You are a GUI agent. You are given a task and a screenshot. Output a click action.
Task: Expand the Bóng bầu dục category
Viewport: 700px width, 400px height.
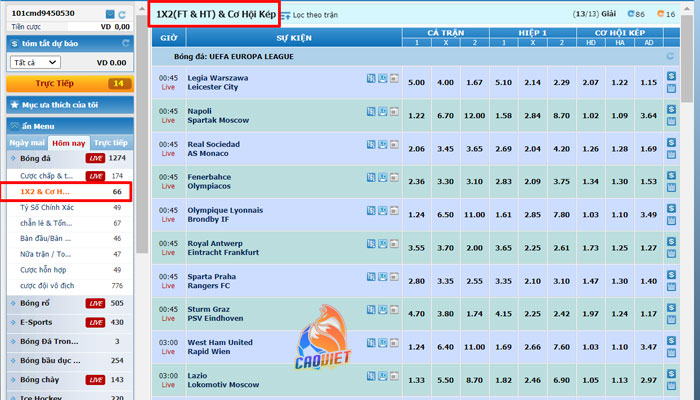70,361
